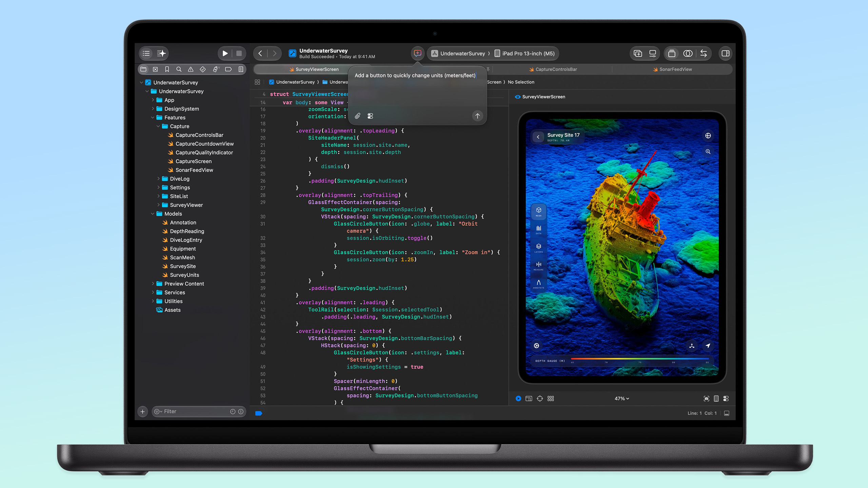Viewport: 868px width, 488px height.
Task: Open the Find navigator magnifier icon
Action: coord(179,69)
